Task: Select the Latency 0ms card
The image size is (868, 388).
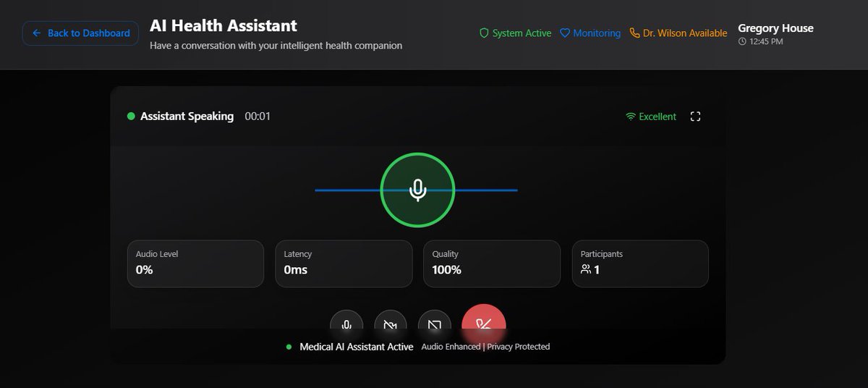Action: point(344,263)
